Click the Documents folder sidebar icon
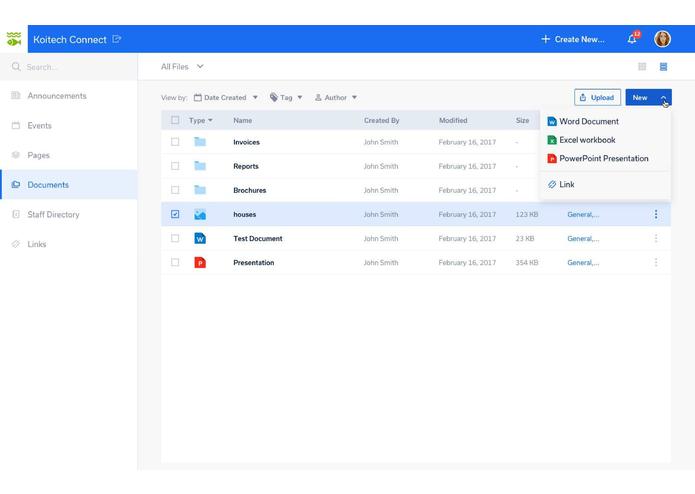Image resolution: width=695 pixels, height=494 pixels. (x=16, y=185)
